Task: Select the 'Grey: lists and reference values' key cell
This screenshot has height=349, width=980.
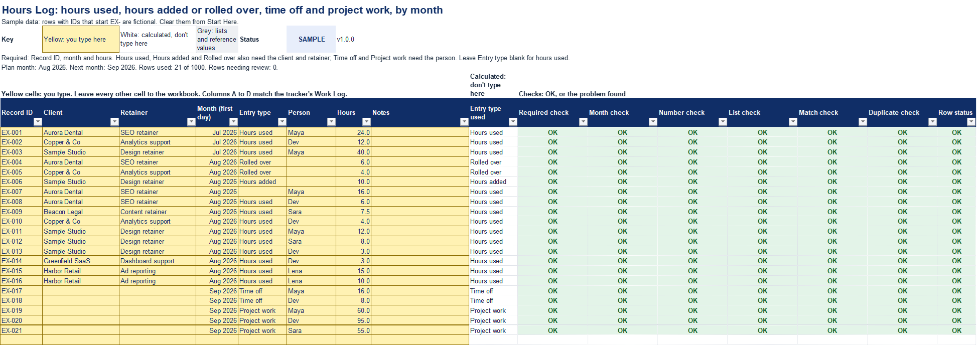Action: [x=217, y=39]
